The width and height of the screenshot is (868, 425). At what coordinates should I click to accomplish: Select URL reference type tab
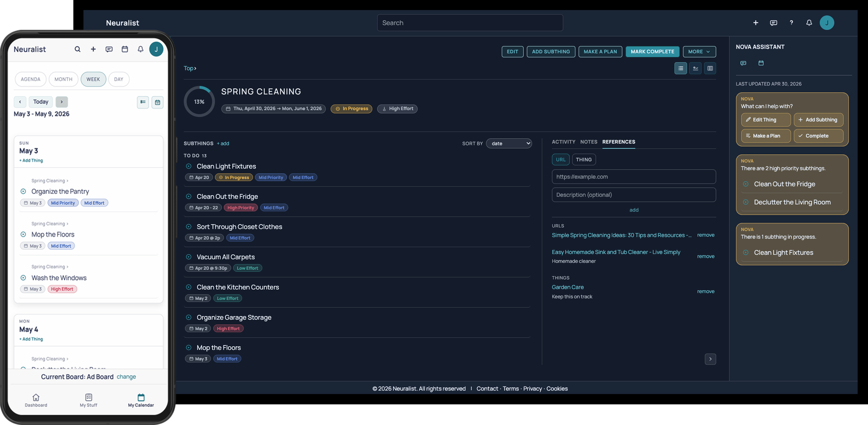pos(561,160)
